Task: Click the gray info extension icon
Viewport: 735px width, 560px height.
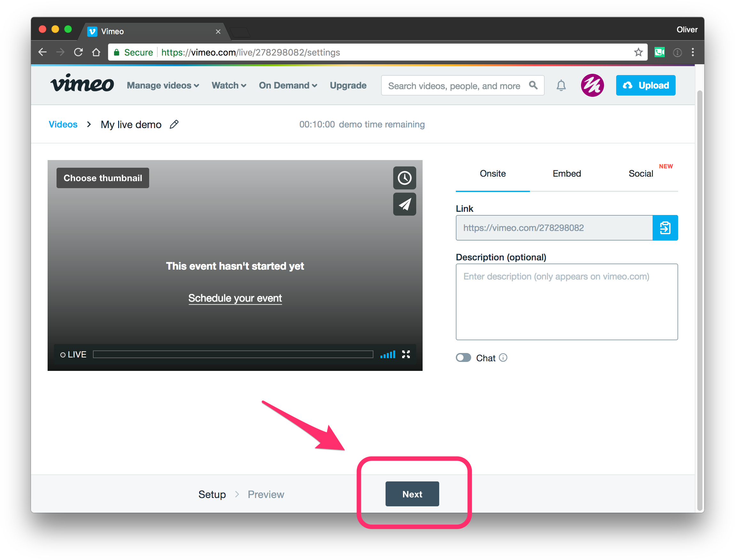Action: [677, 52]
